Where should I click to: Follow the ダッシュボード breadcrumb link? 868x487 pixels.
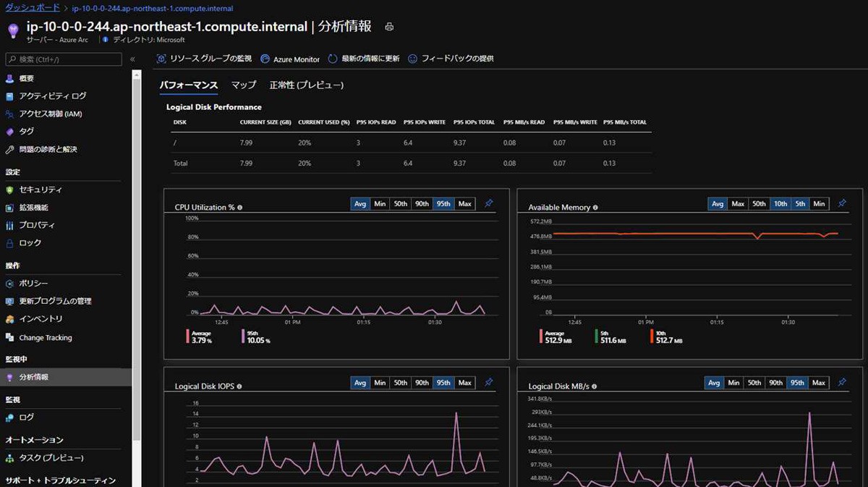(x=32, y=7)
